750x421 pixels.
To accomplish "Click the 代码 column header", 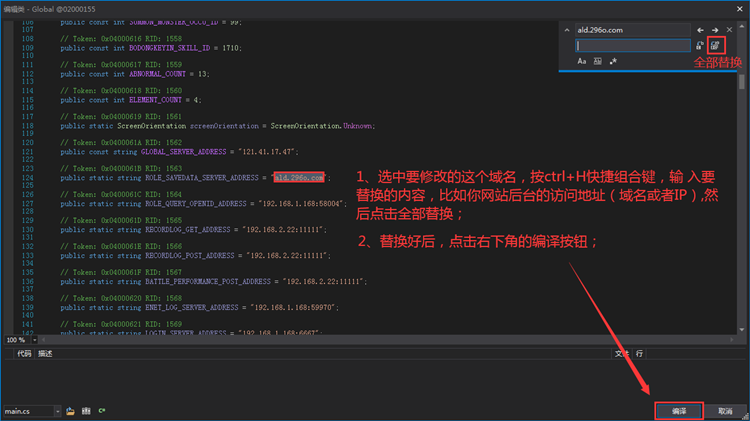I will click(x=24, y=354).
